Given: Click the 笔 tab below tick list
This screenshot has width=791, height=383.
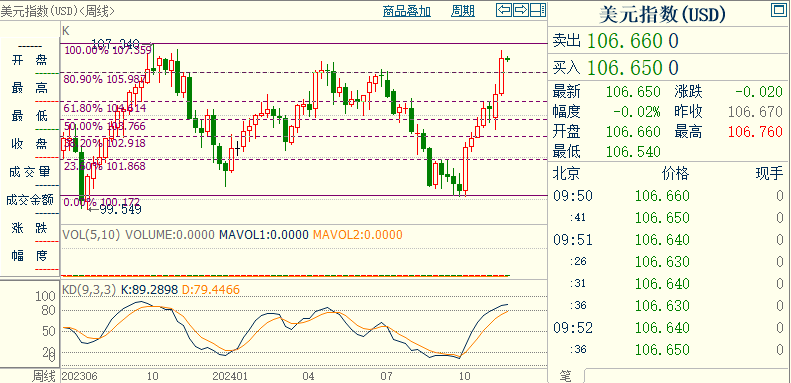Looking at the screenshot, I should pos(566,376).
